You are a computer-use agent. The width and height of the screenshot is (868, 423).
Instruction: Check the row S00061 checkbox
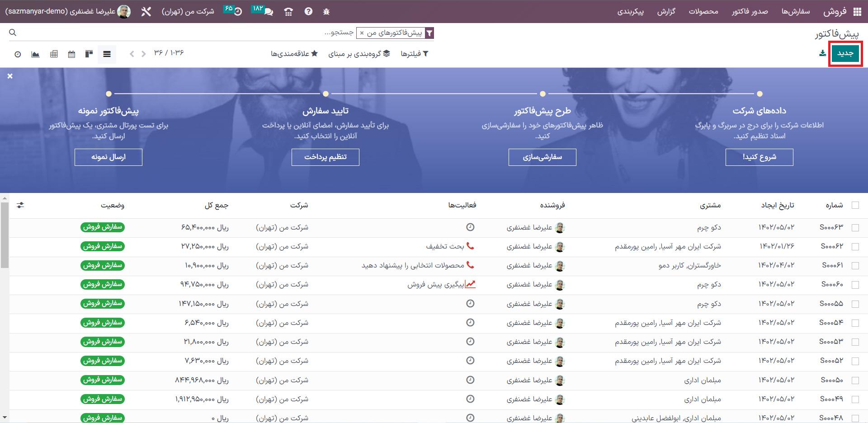(x=855, y=266)
